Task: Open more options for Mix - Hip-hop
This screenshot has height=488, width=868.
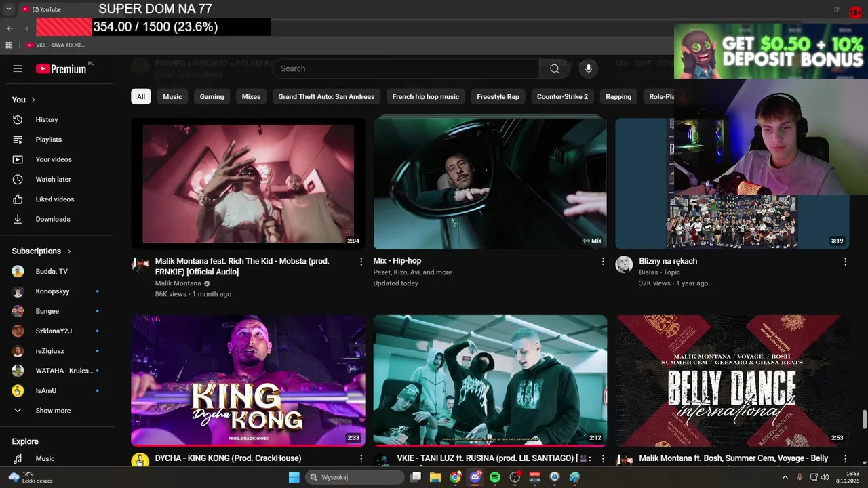Action: tap(603, 262)
